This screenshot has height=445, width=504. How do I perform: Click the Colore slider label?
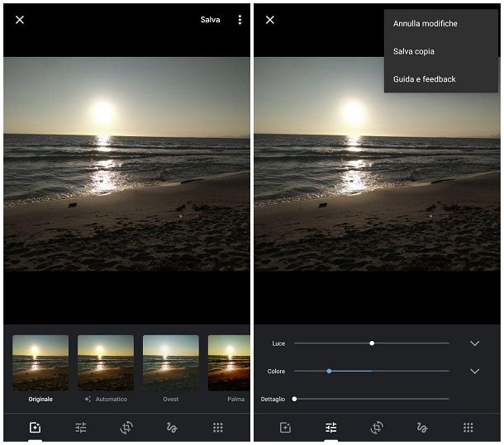(x=276, y=372)
